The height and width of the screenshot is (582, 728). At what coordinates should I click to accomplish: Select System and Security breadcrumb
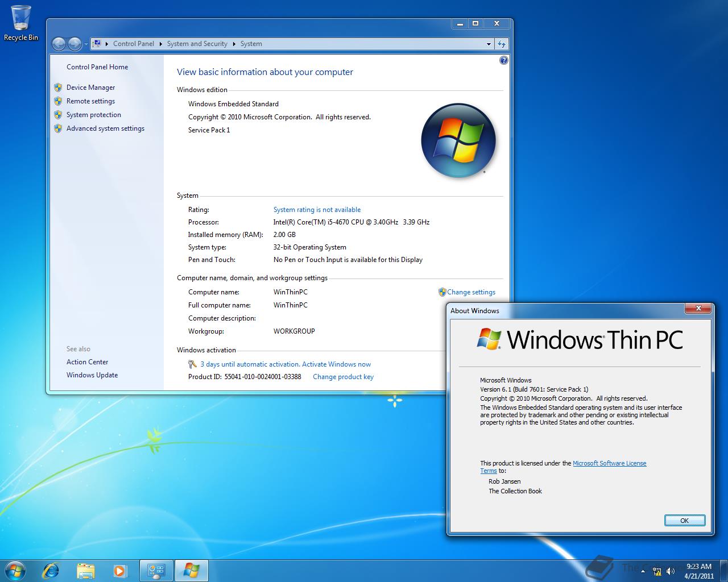coord(197,44)
